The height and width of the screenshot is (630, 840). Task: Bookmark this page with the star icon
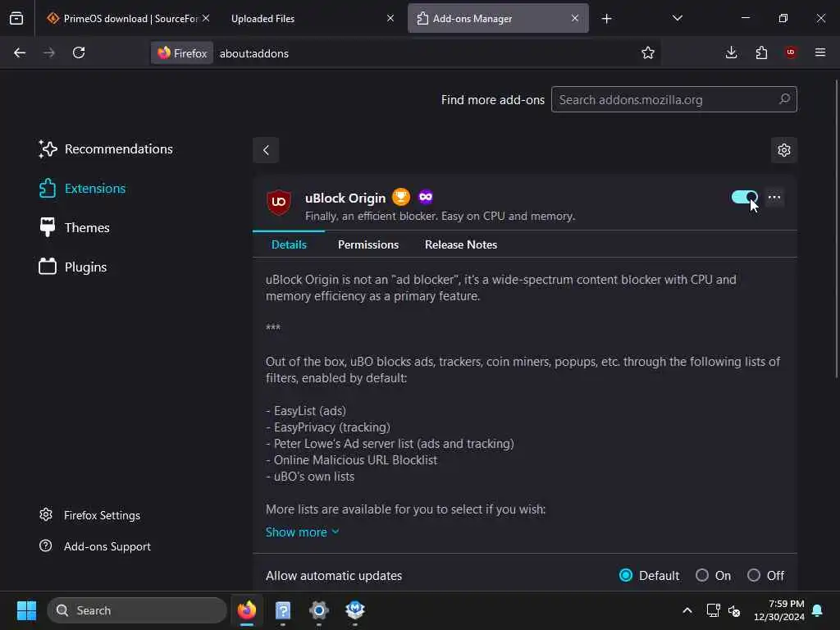click(648, 52)
